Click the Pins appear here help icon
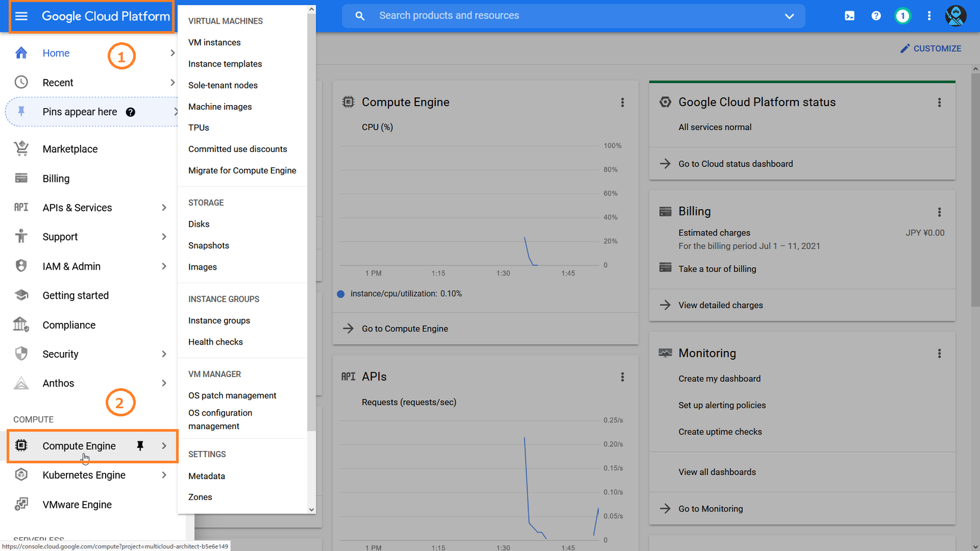The image size is (980, 551). click(131, 112)
